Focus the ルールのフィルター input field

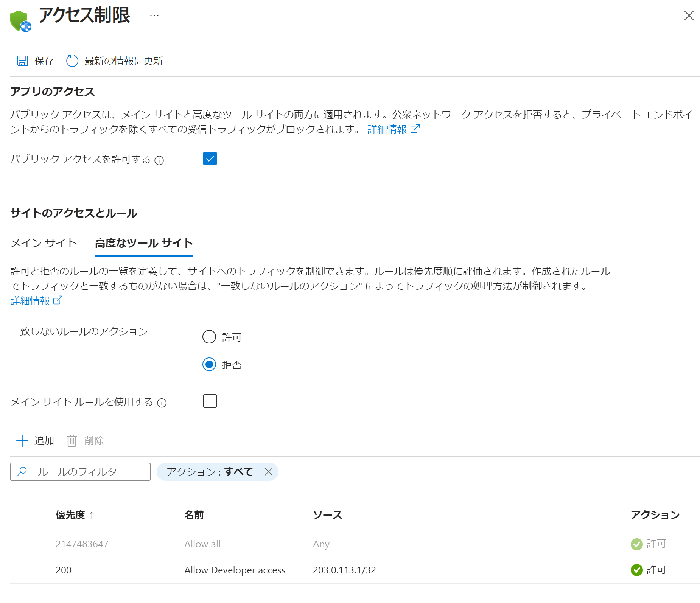pyautogui.click(x=80, y=472)
